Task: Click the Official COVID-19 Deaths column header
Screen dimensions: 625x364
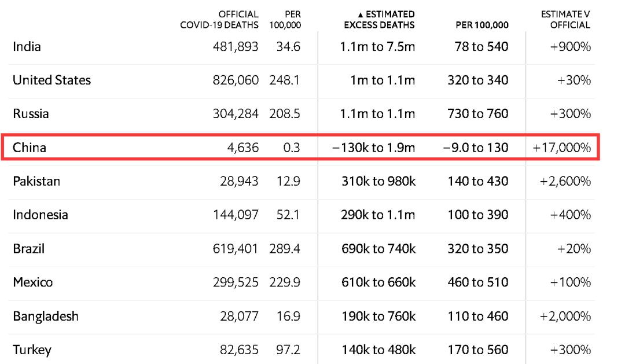Action: click(219, 20)
